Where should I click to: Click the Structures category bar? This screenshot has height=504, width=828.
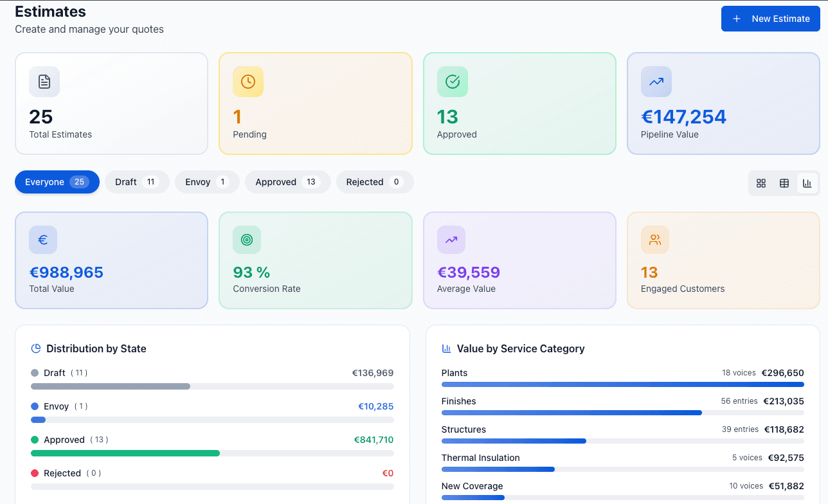click(623, 441)
